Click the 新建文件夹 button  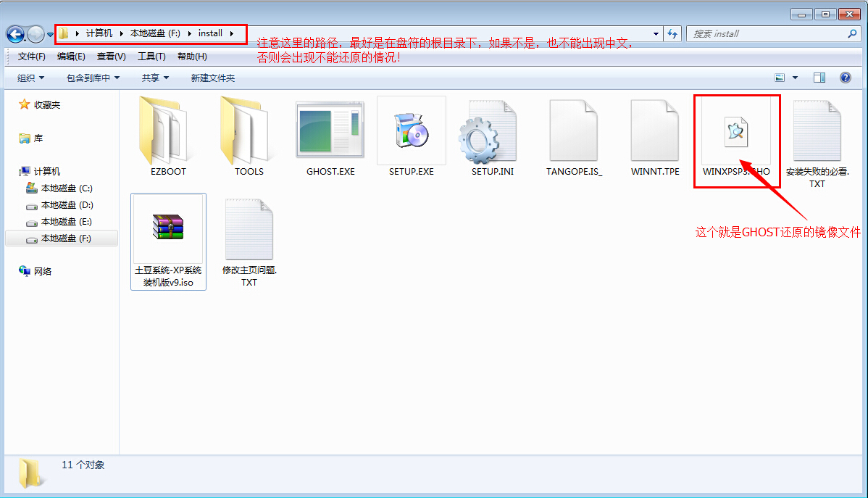[213, 78]
